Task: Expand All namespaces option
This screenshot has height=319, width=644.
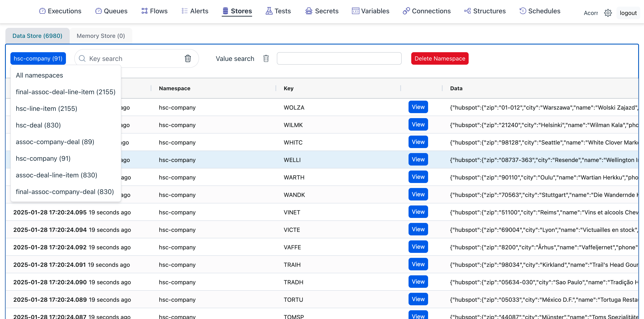Action: pos(40,75)
